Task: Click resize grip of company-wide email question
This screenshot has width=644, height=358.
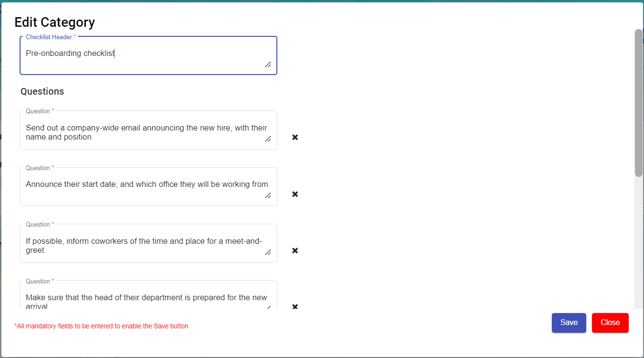Action: 268,139
